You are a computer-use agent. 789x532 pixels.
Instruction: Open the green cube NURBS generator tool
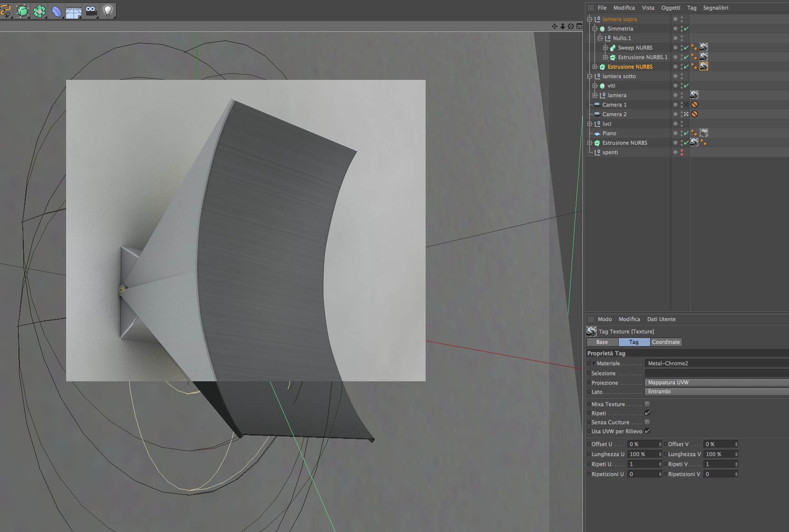pyautogui.click(x=22, y=11)
